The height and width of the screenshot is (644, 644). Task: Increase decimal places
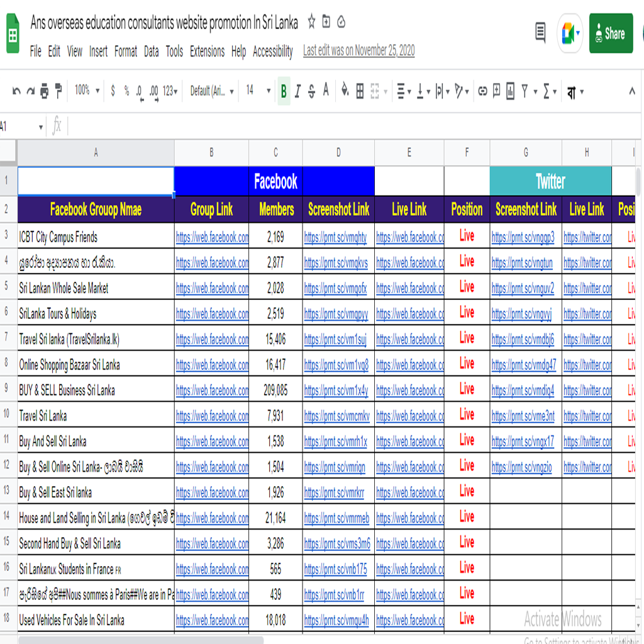(154, 92)
